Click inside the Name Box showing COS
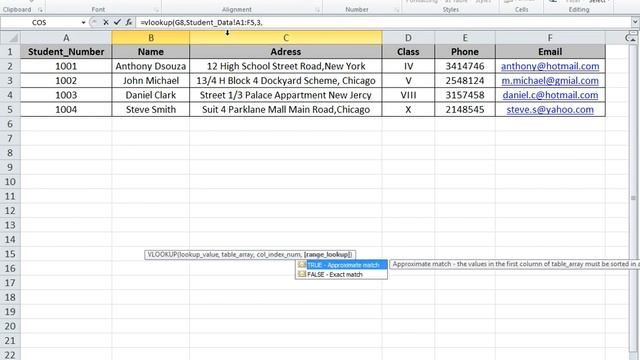Image resolution: width=640 pixels, height=360 pixels. pos(40,22)
